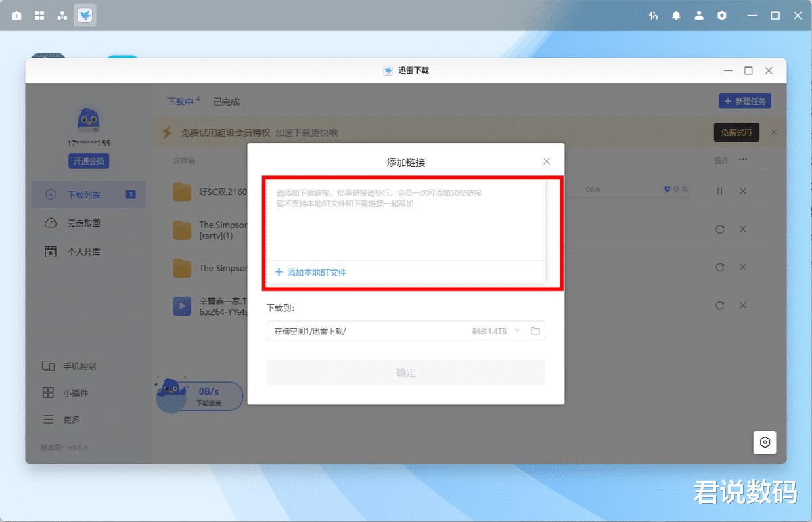Screen dimensions: 812x522
Task: Click the 确定 confirm button
Action: coord(406,372)
